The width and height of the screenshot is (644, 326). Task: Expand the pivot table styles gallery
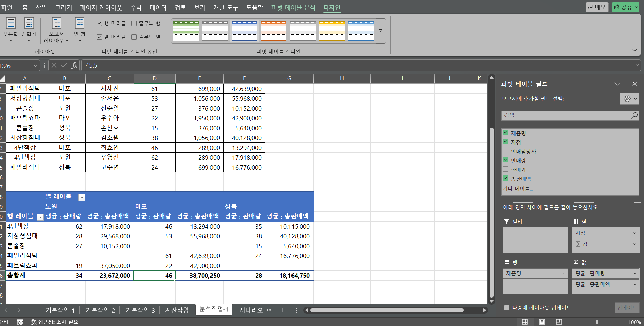point(381,31)
